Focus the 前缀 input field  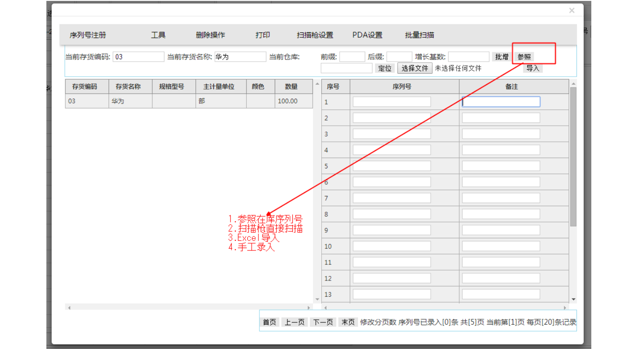point(352,57)
